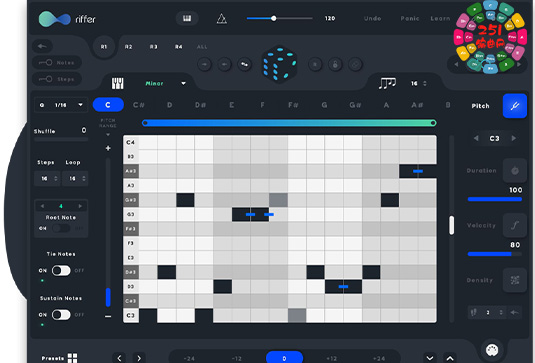Click the metronome icon
The height and width of the screenshot is (363, 535).
tap(222, 19)
